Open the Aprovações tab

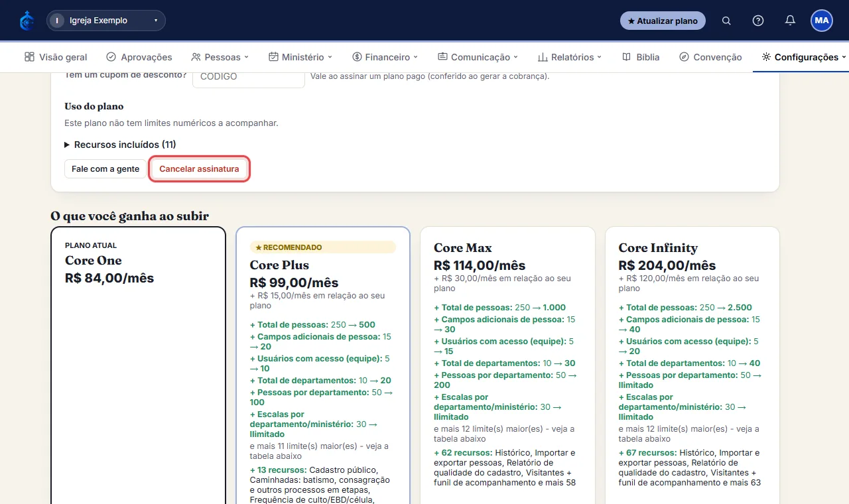pos(139,57)
